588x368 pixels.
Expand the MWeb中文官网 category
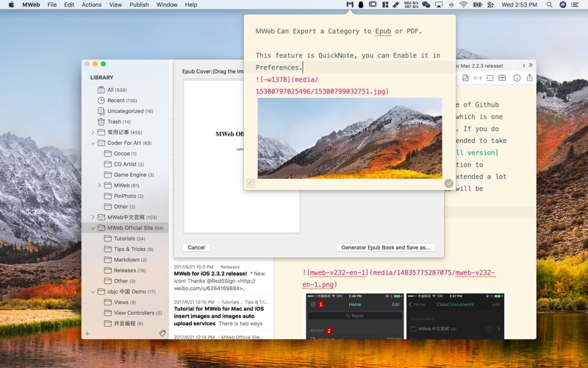pos(93,217)
